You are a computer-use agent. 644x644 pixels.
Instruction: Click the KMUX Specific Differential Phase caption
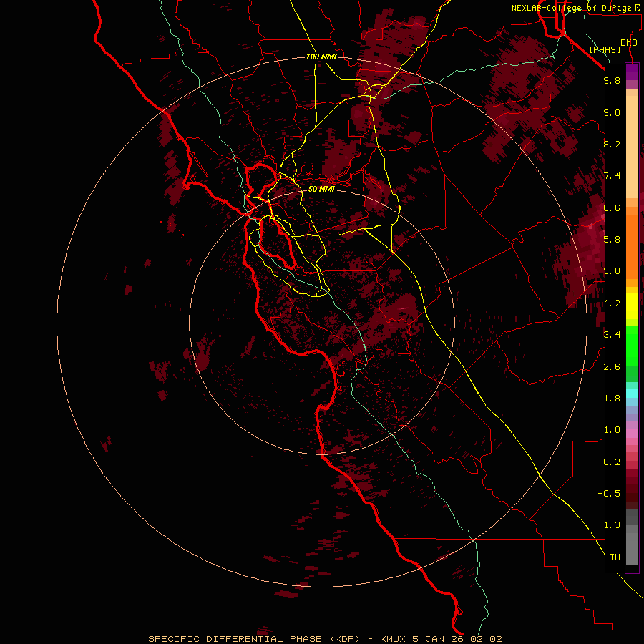point(325,639)
